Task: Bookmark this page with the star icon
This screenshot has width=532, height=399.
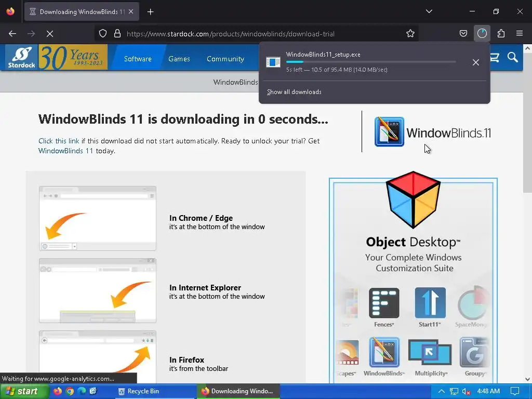Action: [x=410, y=34]
